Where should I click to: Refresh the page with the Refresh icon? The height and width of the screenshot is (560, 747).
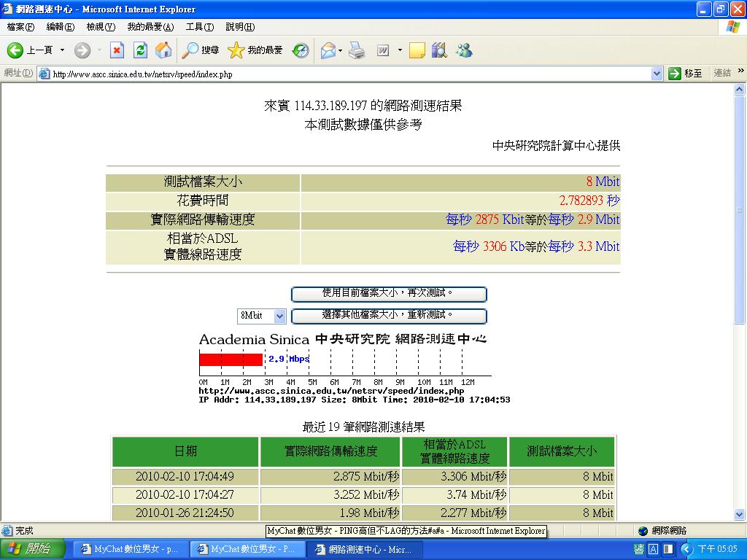(x=141, y=50)
